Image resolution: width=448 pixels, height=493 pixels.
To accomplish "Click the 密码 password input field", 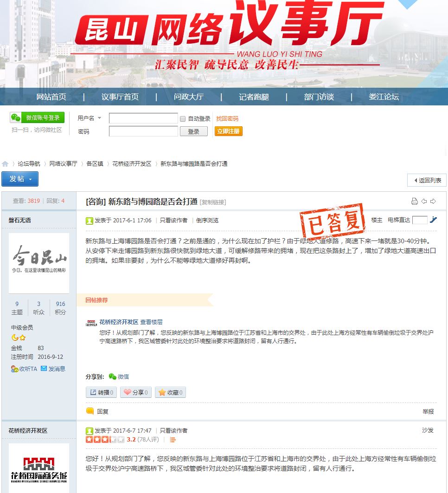I will (x=143, y=131).
